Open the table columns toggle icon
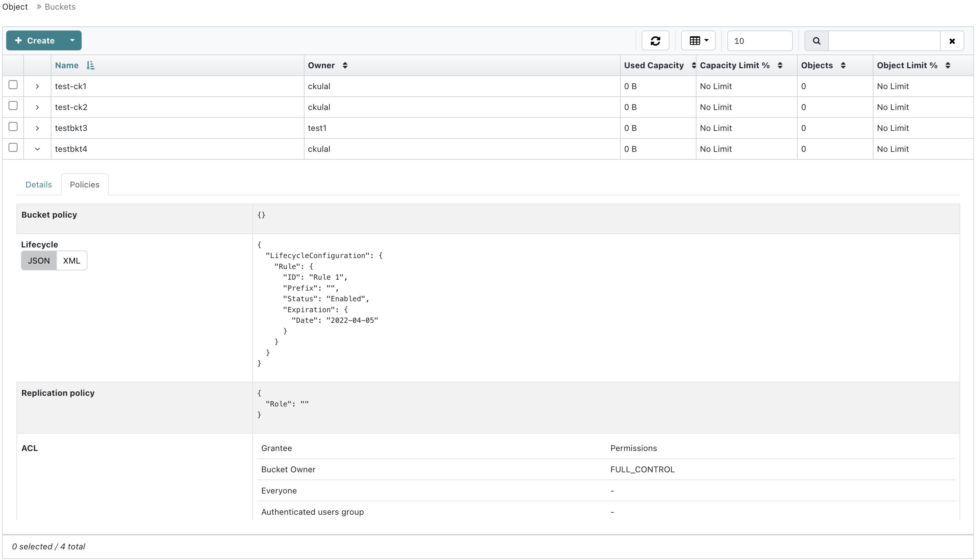The width and height of the screenshot is (976, 560). [698, 41]
